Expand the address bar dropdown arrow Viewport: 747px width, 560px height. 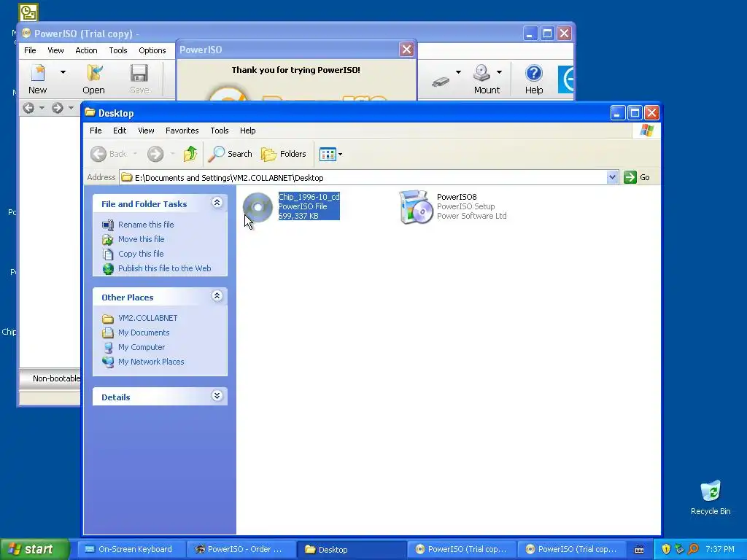pos(613,178)
